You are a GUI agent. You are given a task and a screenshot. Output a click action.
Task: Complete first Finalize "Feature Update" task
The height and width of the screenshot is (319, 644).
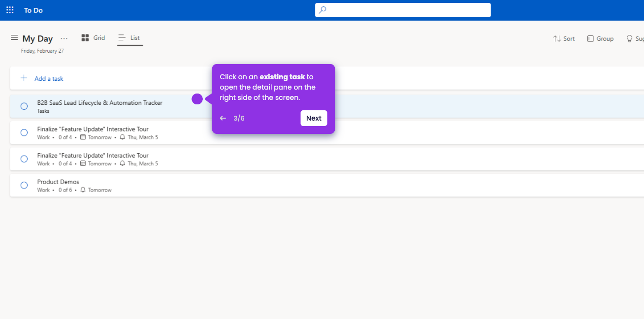pos(24,132)
